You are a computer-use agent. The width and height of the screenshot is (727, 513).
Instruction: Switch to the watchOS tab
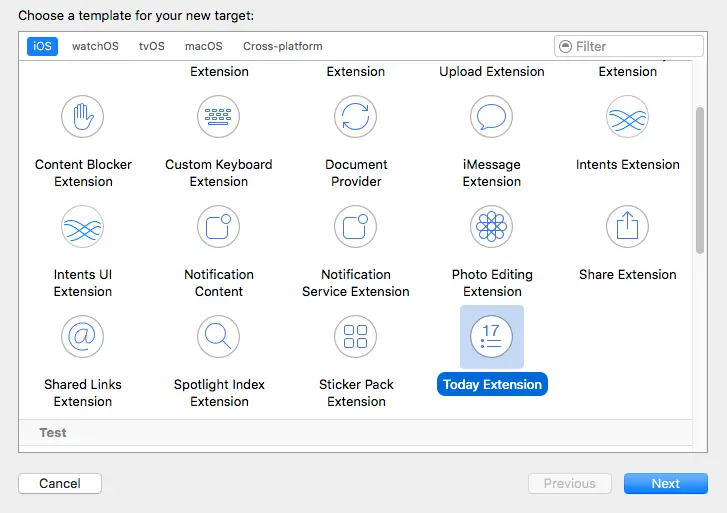coord(95,46)
